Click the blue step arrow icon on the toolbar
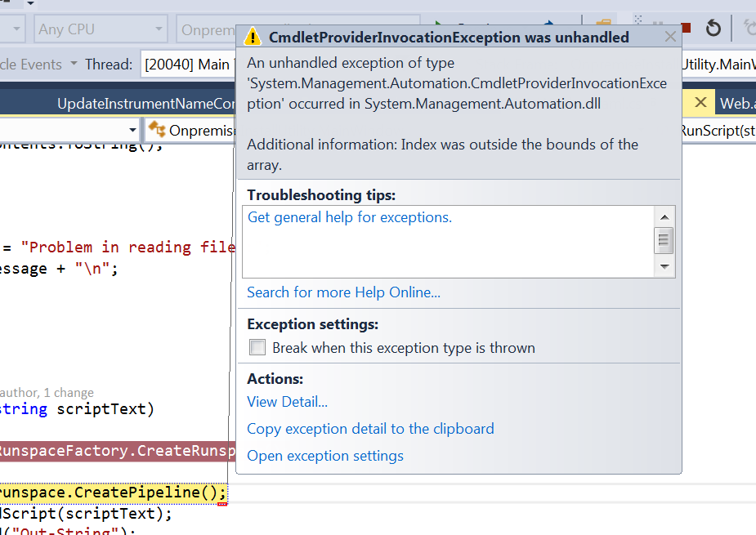Image resolution: width=756 pixels, height=535 pixels. point(548,20)
